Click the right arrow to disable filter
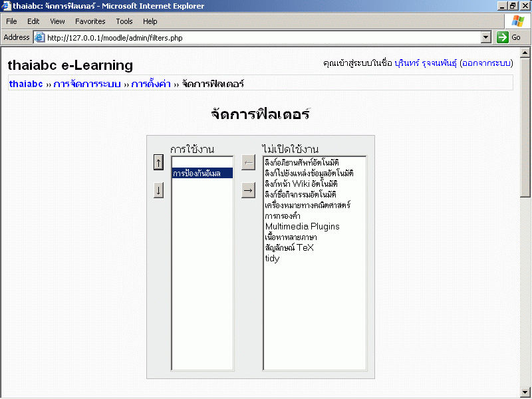This screenshot has width=532, height=399. pyautogui.click(x=248, y=191)
